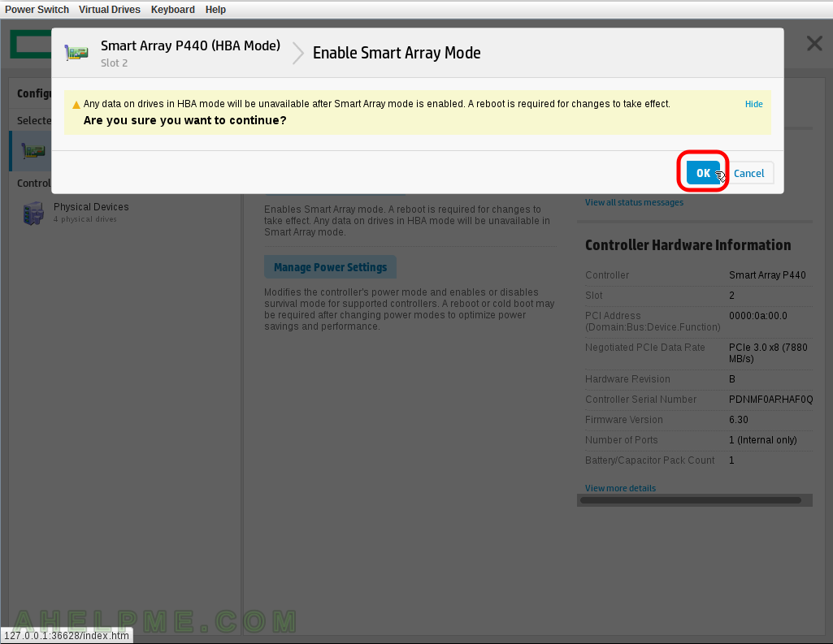This screenshot has width=833, height=644.
Task: Select the Hardware Revision value B
Action: coord(732,379)
